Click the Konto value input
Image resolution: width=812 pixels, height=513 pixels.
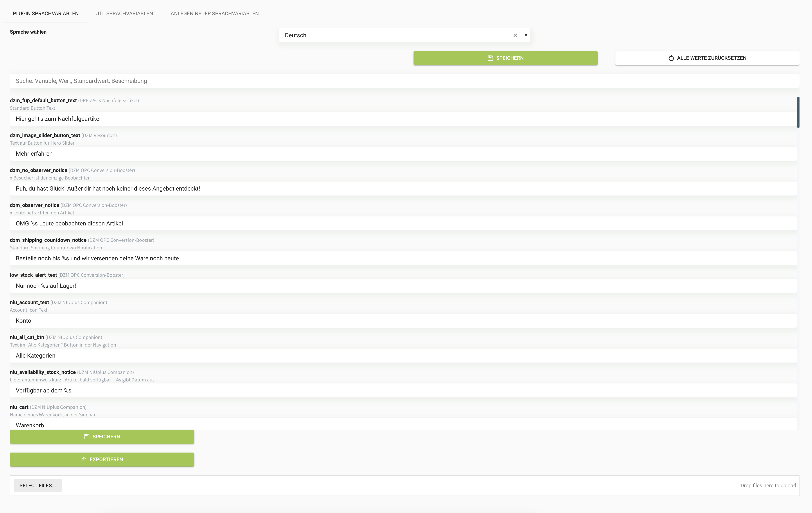[x=403, y=320]
